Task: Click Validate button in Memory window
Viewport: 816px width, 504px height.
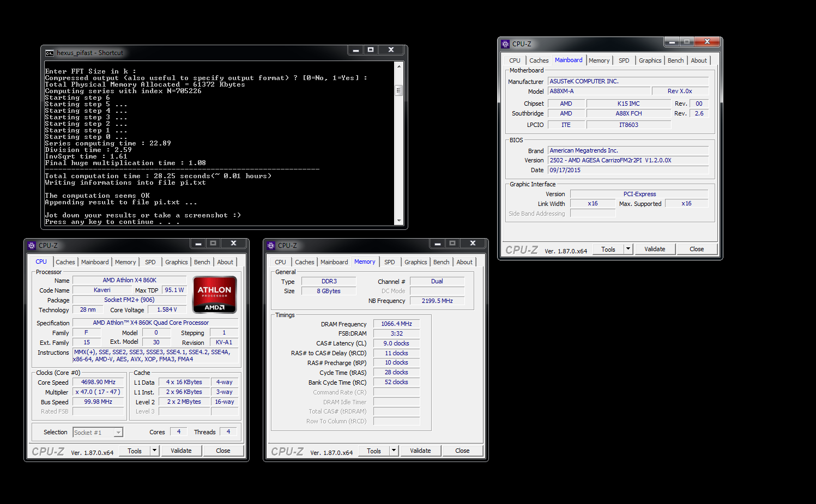Action: point(420,451)
